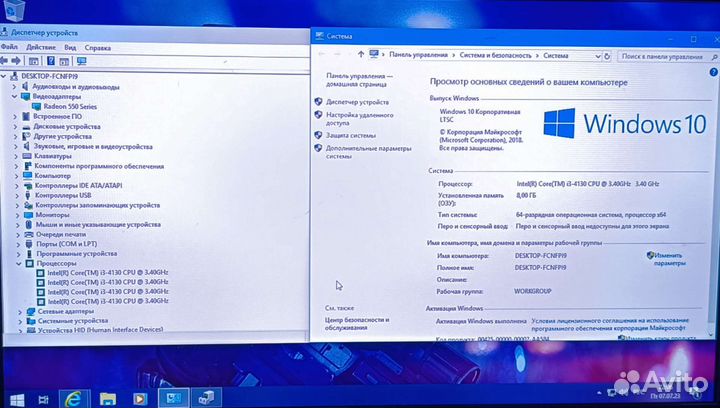Click the Порты (COM и LPT) icon
This screenshot has width=720, height=408.
point(29,244)
